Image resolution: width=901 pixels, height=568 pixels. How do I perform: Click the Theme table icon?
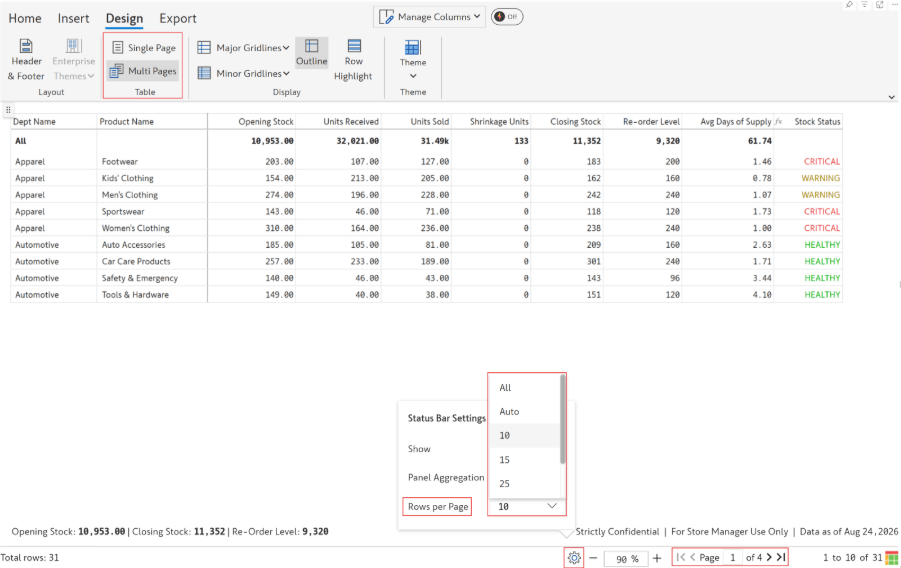[x=413, y=47]
